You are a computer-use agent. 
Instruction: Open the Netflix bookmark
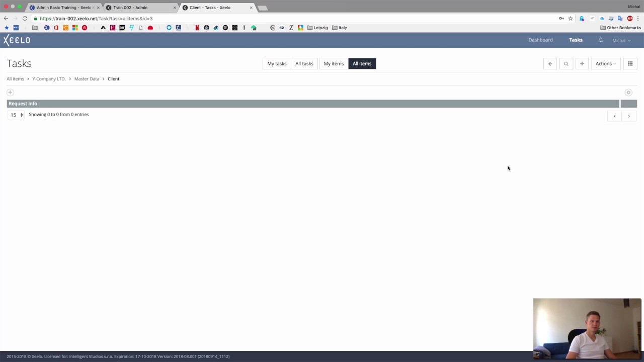(197, 28)
